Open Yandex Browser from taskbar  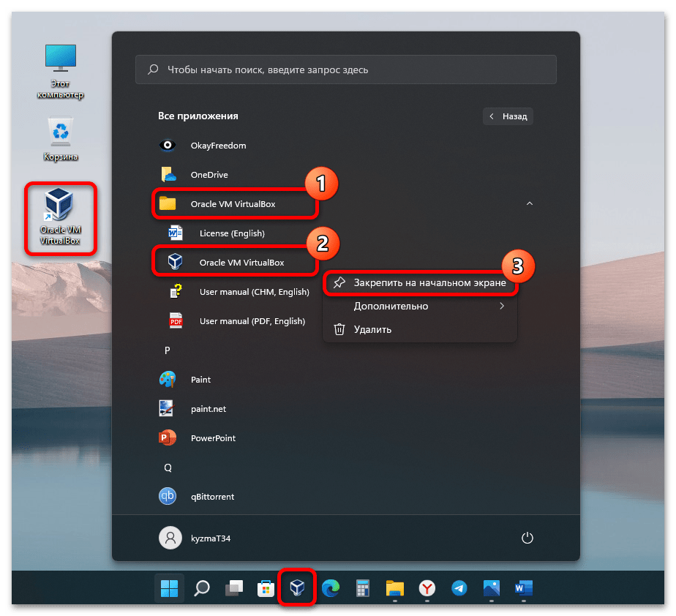tap(427, 588)
